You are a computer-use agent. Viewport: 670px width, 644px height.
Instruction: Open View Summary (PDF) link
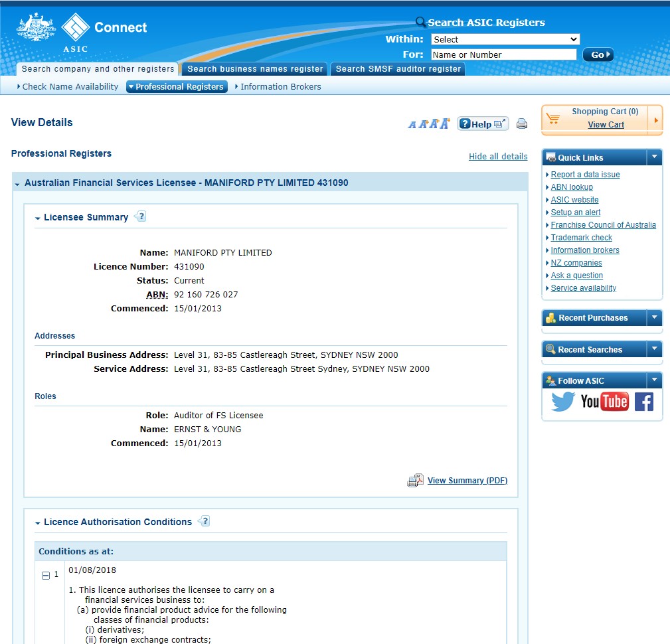pos(467,480)
